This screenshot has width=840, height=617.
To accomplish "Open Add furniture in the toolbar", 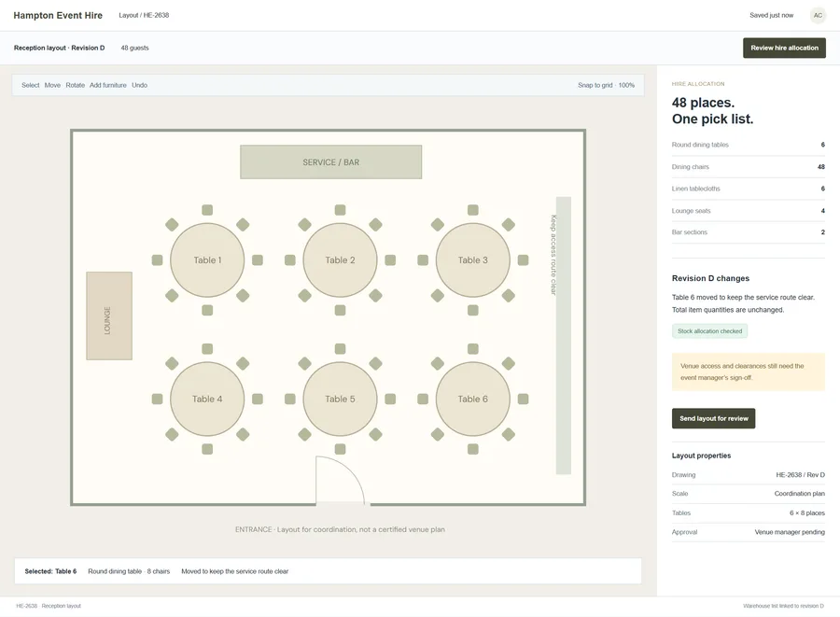I will [108, 85].
